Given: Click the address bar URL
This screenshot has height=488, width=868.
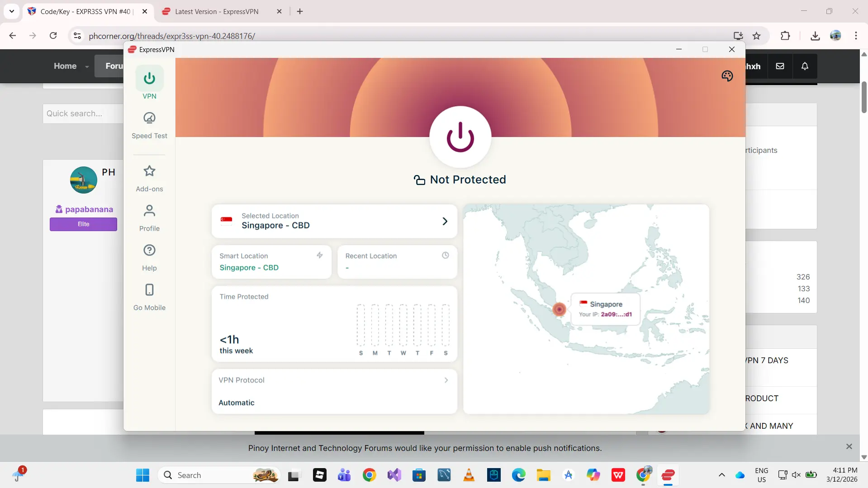Looking at the screenshot, I should click(172, 36).
